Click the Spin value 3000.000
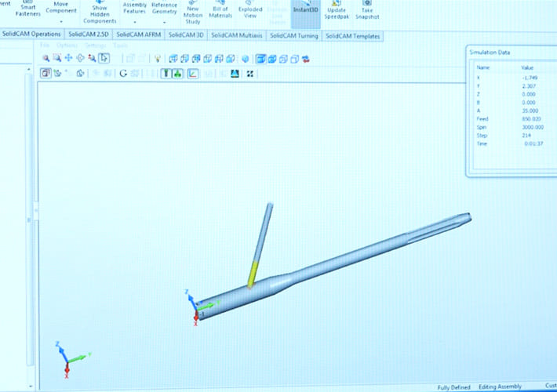The width and height of the screenshot is (557, 392). coord(533,127)
